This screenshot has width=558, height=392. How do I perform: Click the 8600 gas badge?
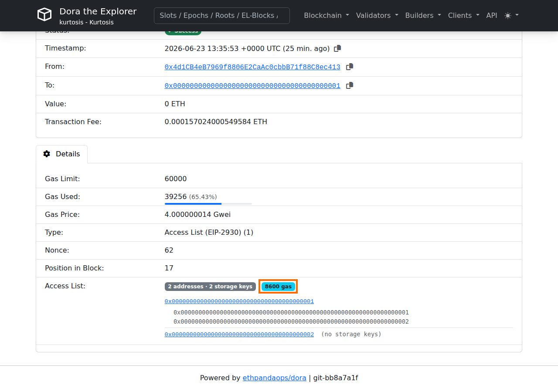(x=278, y=287)
